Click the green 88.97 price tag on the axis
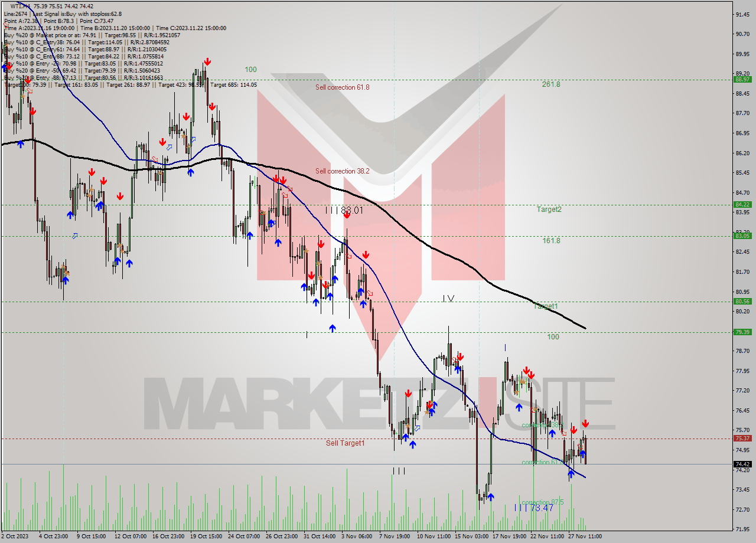This screenshot has height=543, width=756. tap(742, 79)
